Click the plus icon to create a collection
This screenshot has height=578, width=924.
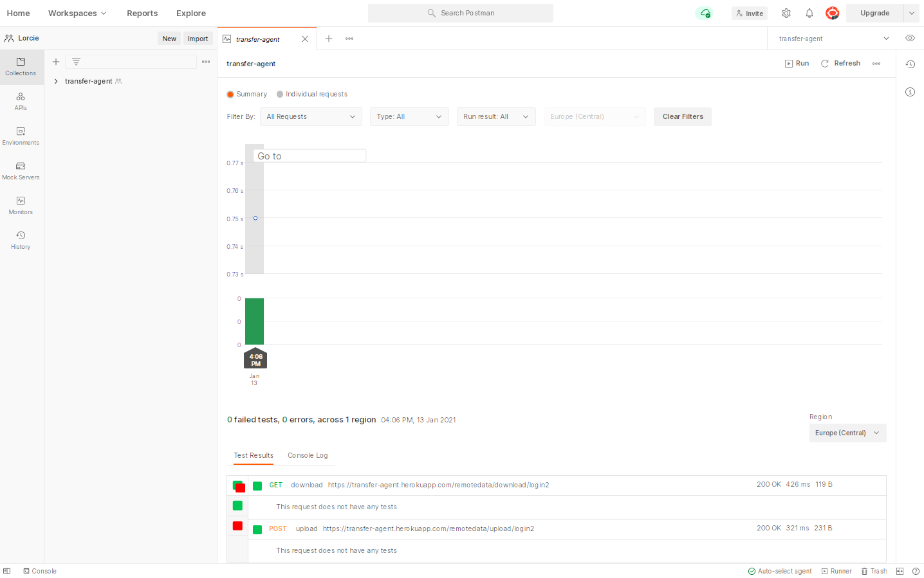pyautogui.click(x=56, y=62)
